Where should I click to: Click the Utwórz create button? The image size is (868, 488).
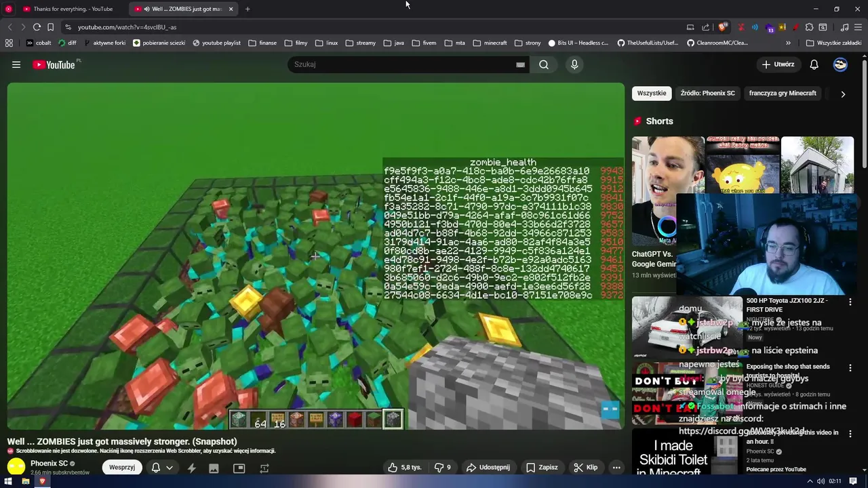click(x=778, y=64)
